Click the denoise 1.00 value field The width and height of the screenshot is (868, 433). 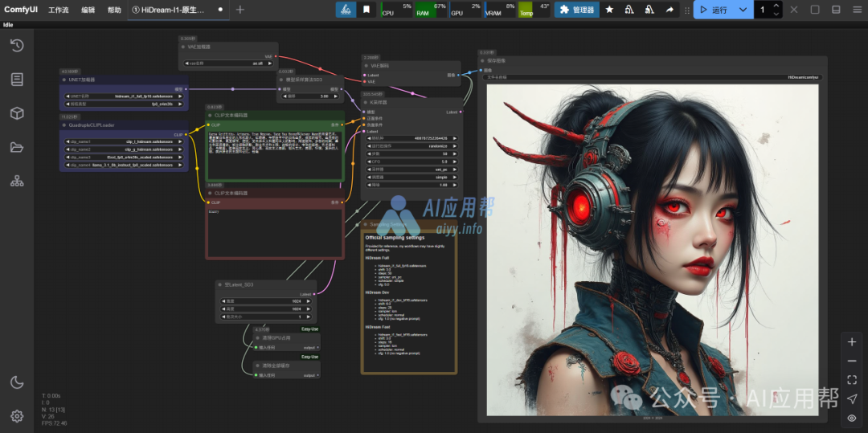411,185
